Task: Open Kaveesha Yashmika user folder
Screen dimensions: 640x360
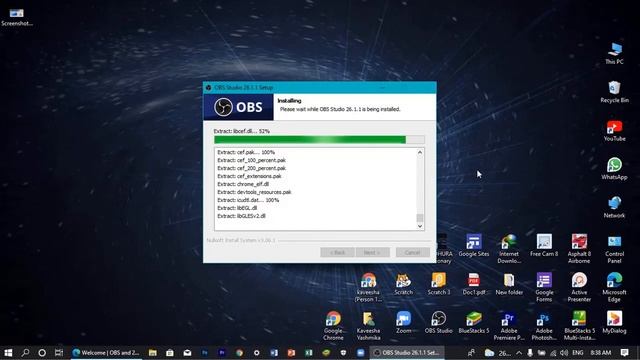Action: [x=368, y=325]
